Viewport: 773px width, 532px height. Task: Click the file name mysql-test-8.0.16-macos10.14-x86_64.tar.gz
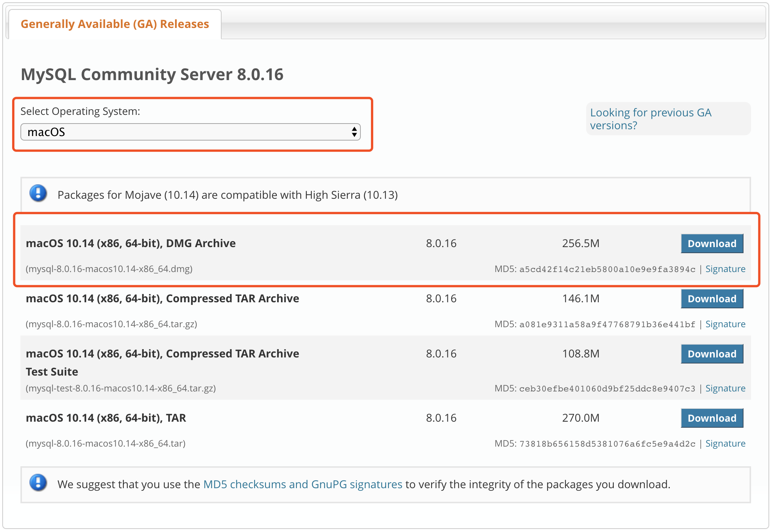(121, 388)
